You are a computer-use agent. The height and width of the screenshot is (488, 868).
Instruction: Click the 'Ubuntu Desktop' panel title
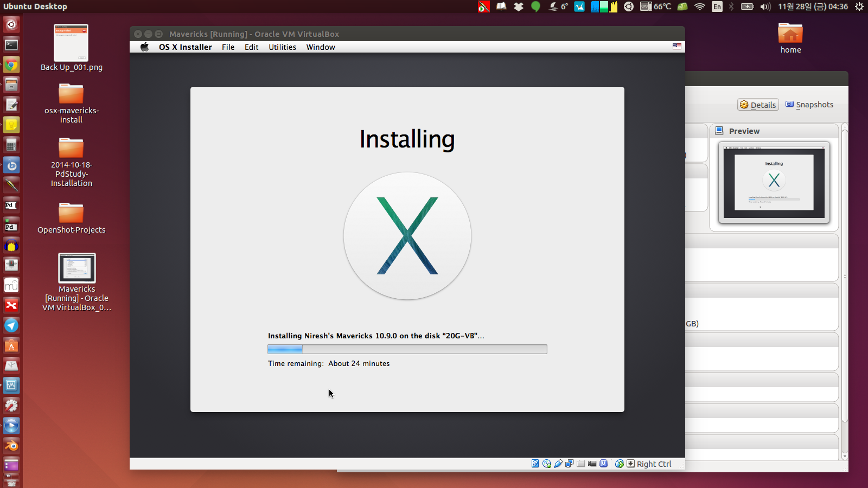[35, 7]
